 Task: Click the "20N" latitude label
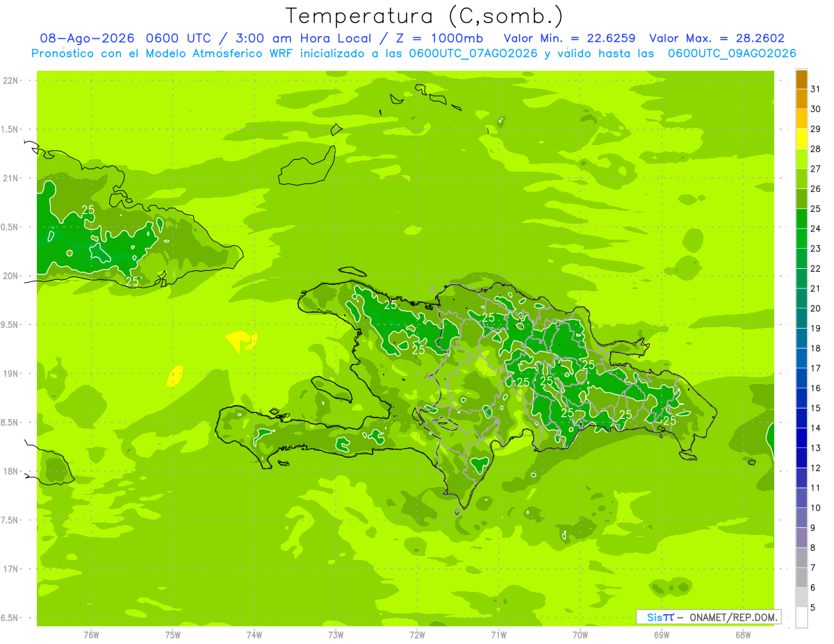click(10, 276)
